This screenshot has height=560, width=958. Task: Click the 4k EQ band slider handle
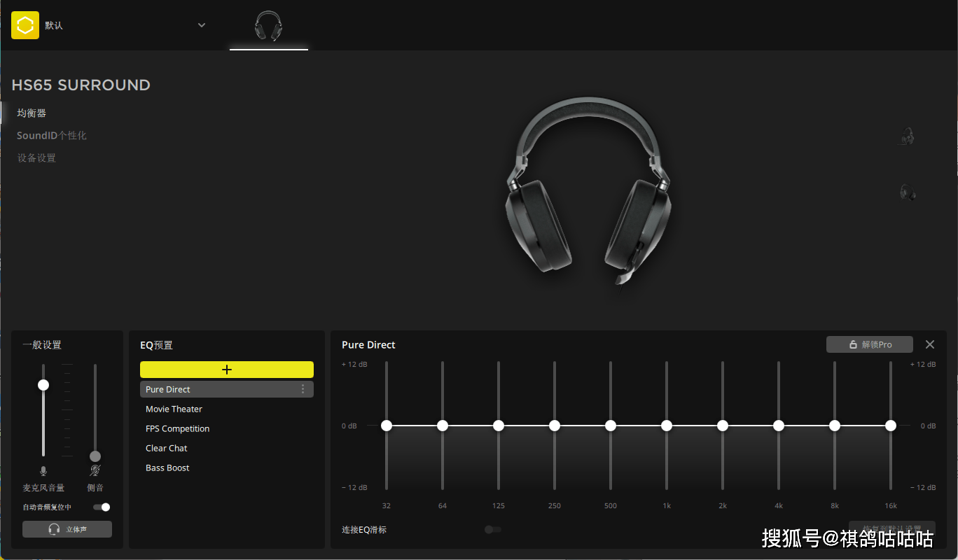(x=779, y=426)
